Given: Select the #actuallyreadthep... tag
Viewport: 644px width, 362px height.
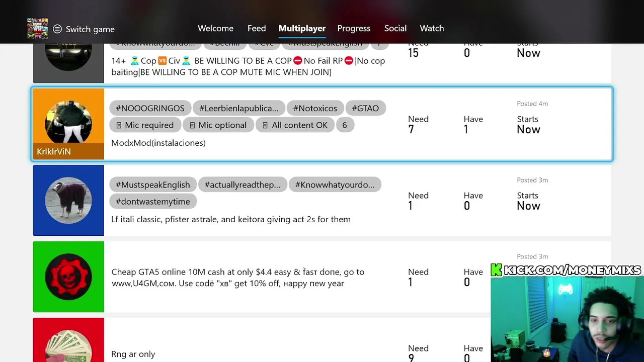Looking at the screenshot, I should (243, 185).
